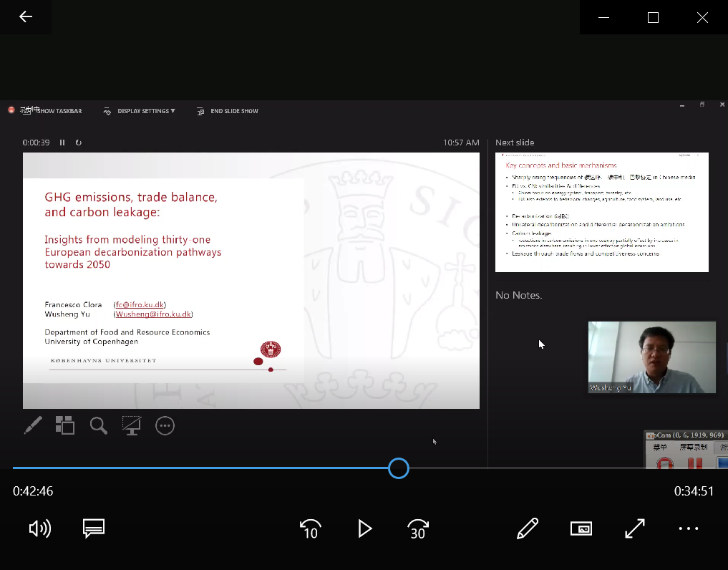The width and height of the screenshot is (728, 570).
Task: Open the Wusheng@ifro.ku.dk email link
Action: point(153,314)
